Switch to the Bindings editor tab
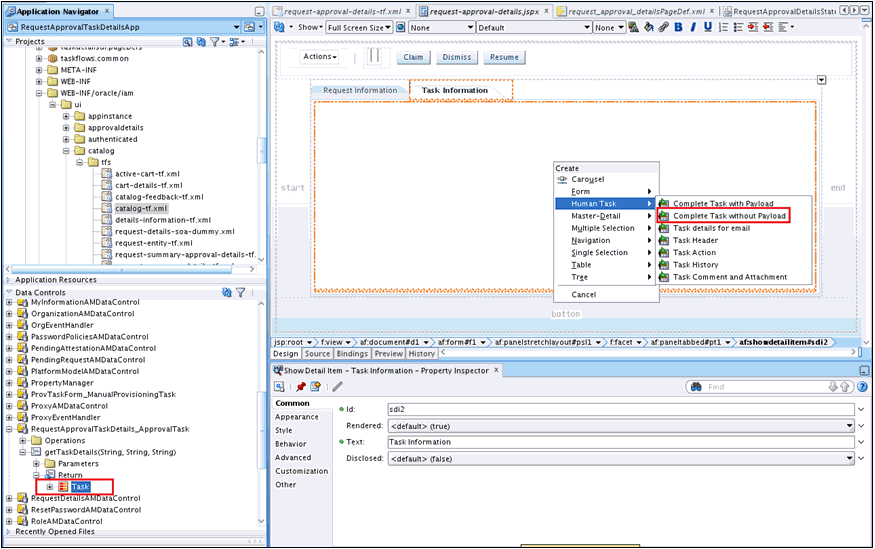The image size is (875, 549). (x=351, y=353)
